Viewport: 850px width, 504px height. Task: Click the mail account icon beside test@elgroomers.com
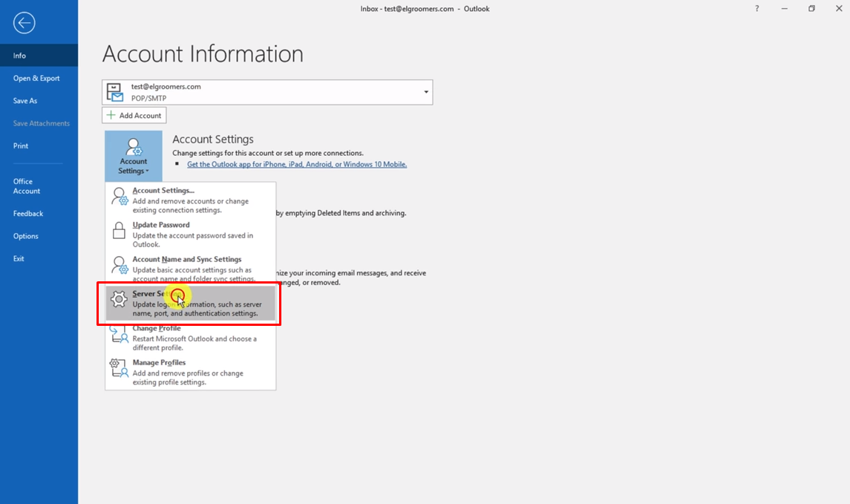click(x=114, y=92)
